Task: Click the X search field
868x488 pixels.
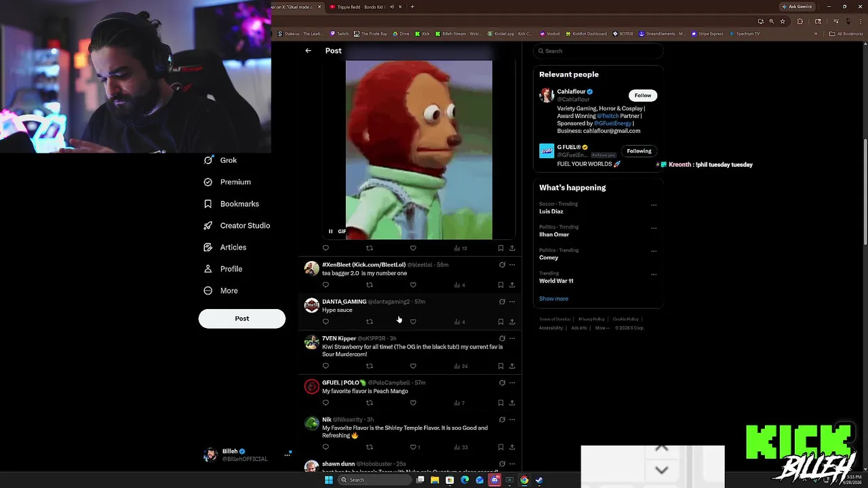Action: click(x=597, y=51)
